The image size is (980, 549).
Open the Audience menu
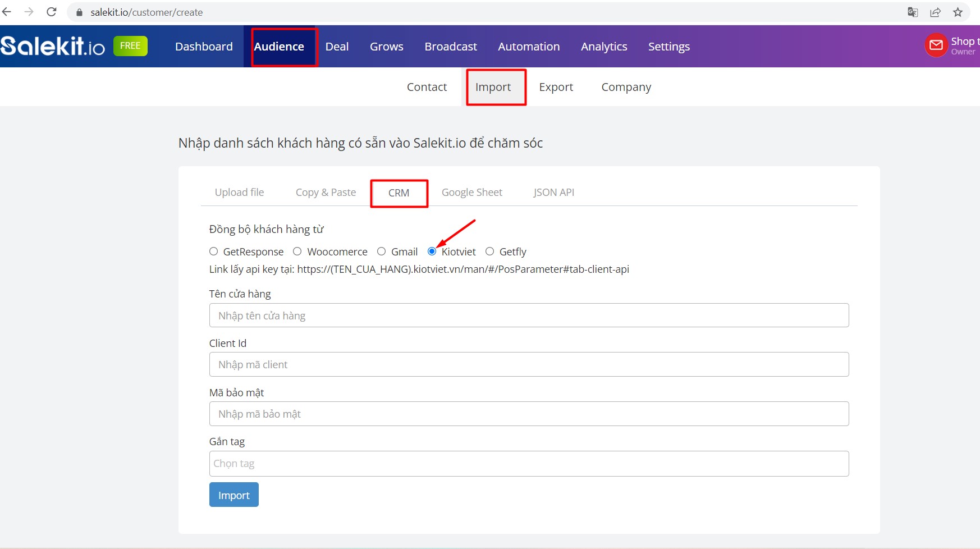click(x=279, y=47)
